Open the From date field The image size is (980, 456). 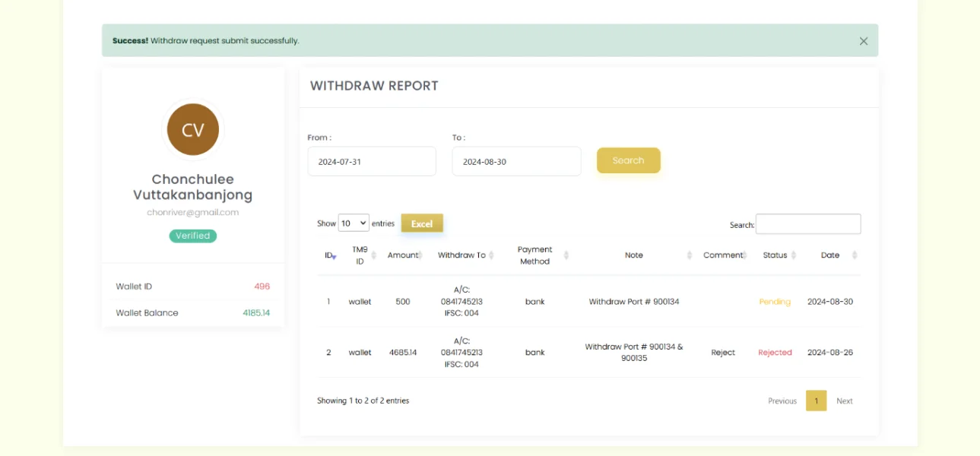click(372, 162)
